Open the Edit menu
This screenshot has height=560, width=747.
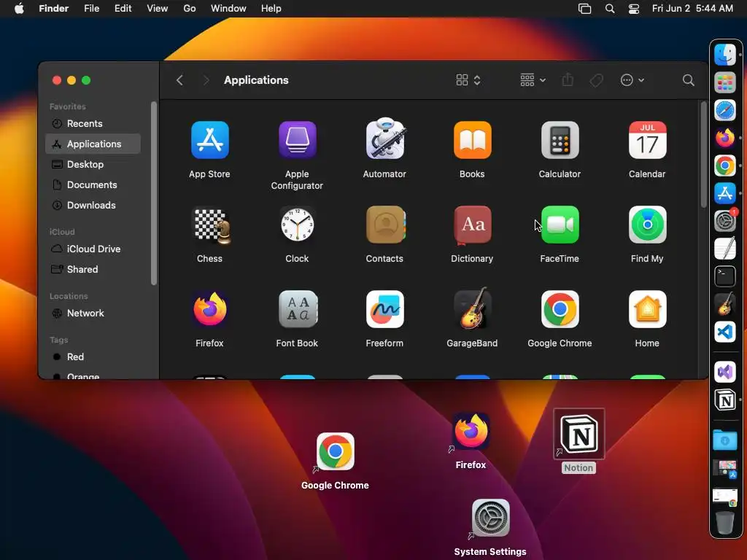coord(123,9)
